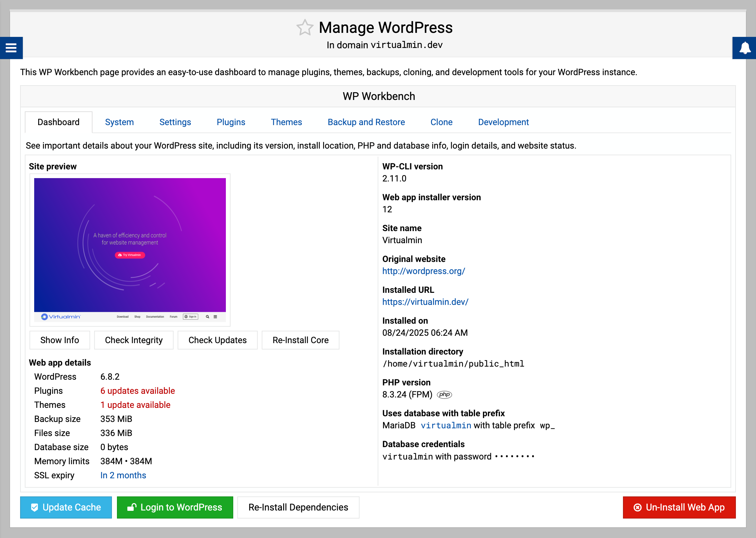Select the WP-CLI version value 2.11.0
The image size is (756, 538).
pos(394,178)
